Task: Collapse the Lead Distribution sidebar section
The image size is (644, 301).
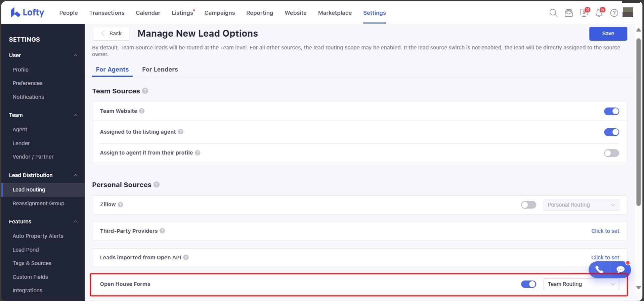Action: 76,175
